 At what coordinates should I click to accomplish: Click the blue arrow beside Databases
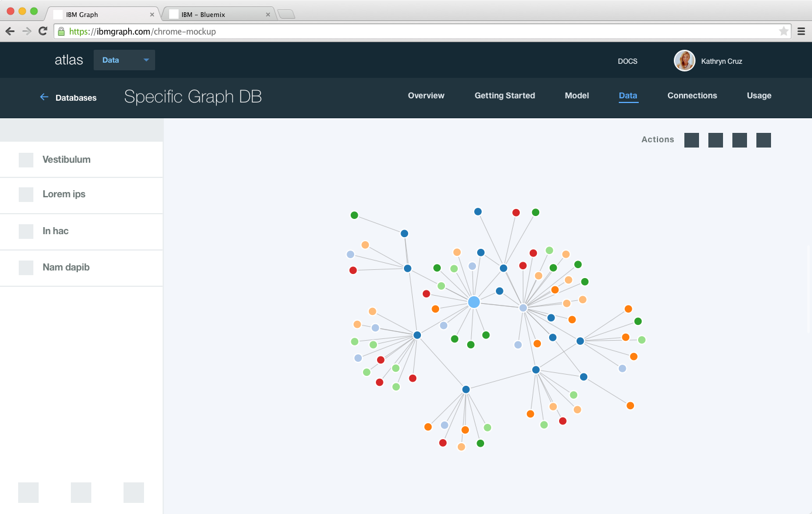(x=44, y=97)
